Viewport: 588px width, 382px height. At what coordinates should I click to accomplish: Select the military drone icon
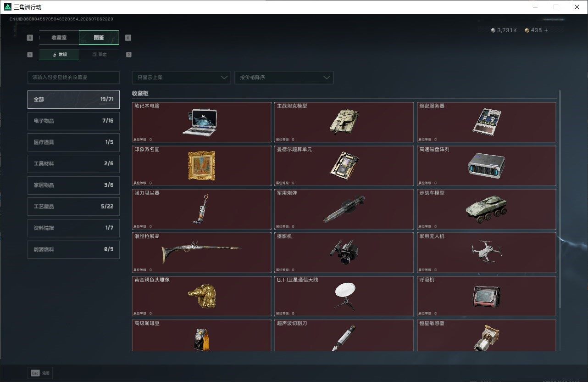click(x=486, y=252)
